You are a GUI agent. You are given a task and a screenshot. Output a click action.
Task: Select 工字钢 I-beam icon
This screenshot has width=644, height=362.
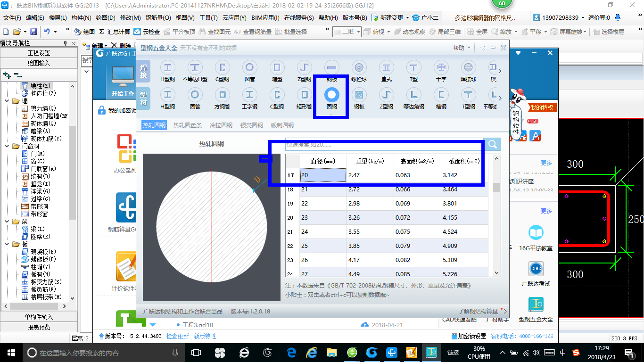249,99
